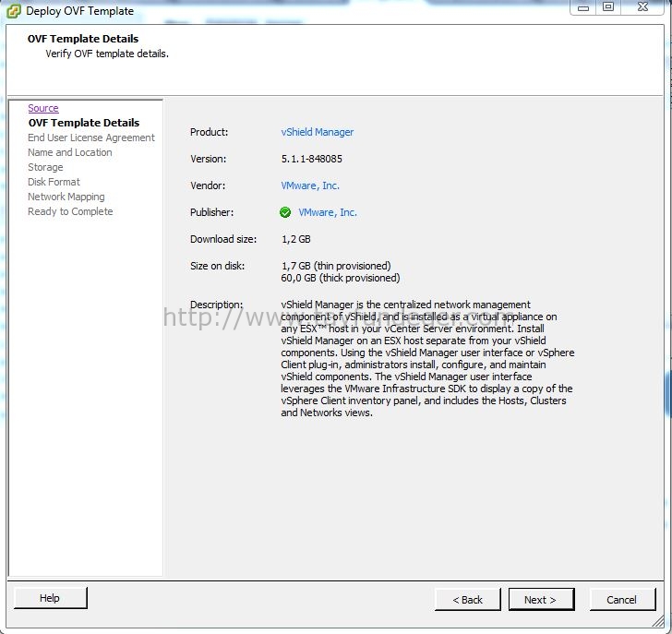Click the 60,0 GB thick provisioned text

click(x=341, y=278)
